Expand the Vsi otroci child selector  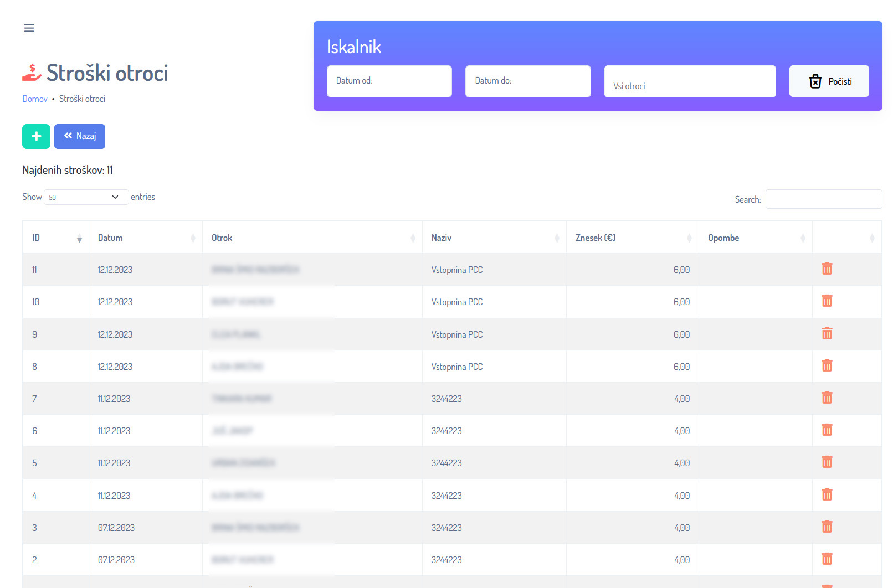tap(689, 82)
